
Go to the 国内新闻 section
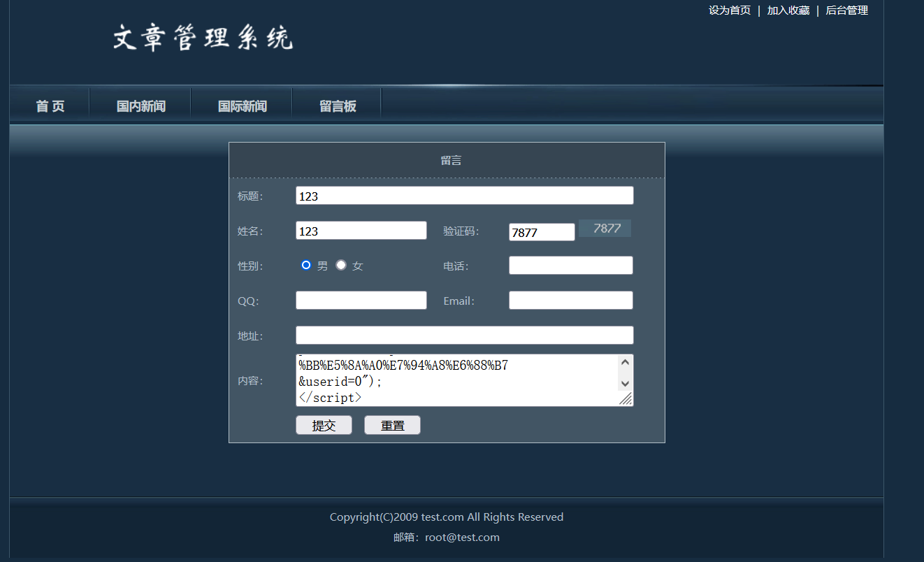coord(141,106)
